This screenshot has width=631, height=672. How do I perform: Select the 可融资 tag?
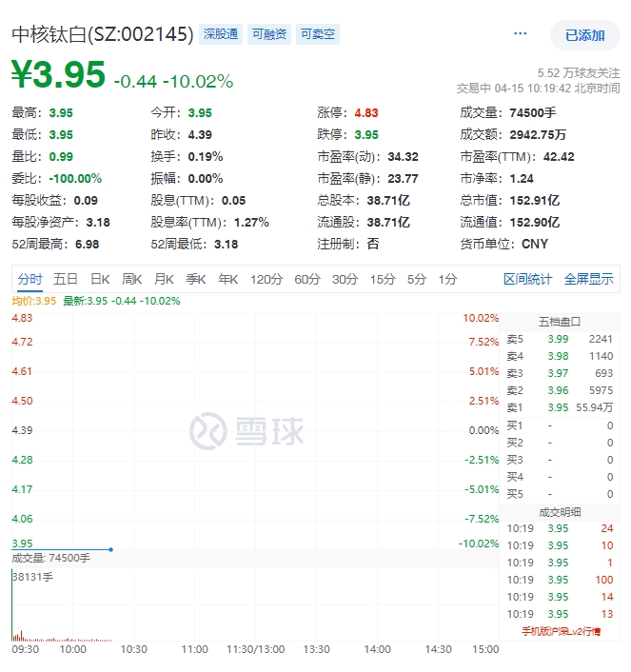tap(269, 34)
